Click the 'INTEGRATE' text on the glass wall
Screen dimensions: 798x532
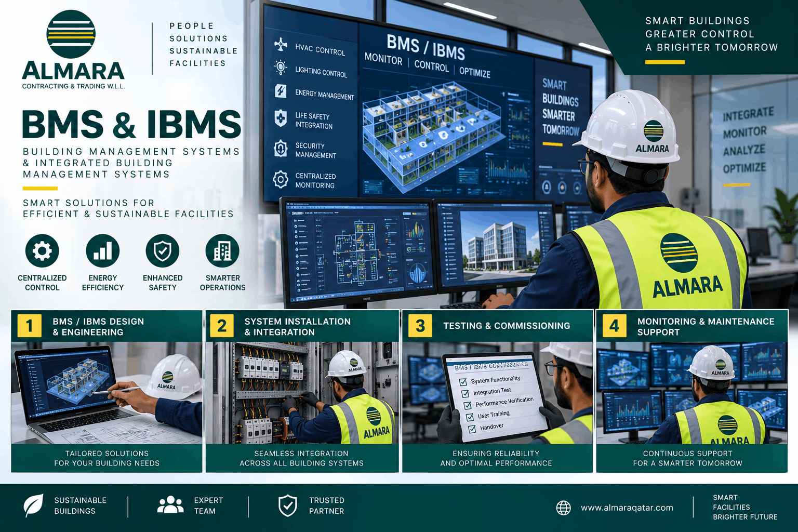point(748,114)
